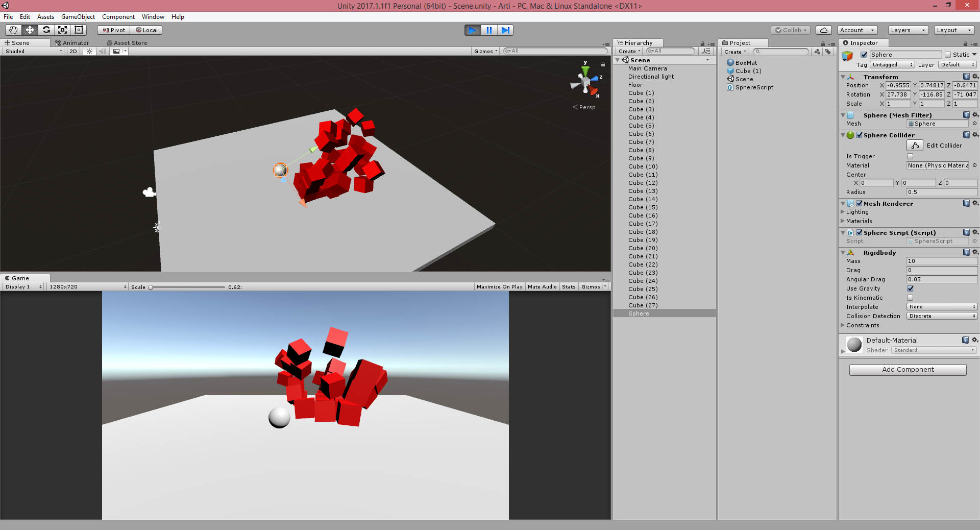Toggle the Is Kinematic checkbox
Image resolution: width=980 pixels, height=530 pixels.
[x=910, y=298]
